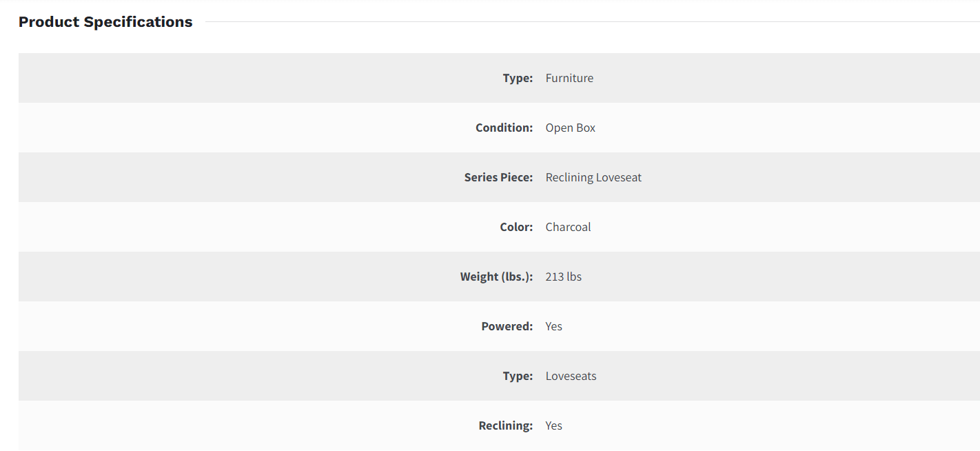Click the Powered label
Image resolution: width=980 pixels, height=451 pixels.
507,326
